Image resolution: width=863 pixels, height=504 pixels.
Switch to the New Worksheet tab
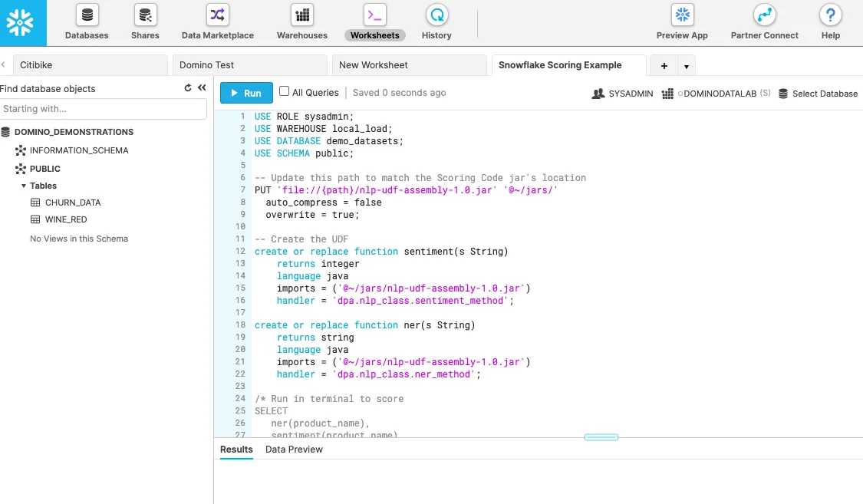coord(410,65)
